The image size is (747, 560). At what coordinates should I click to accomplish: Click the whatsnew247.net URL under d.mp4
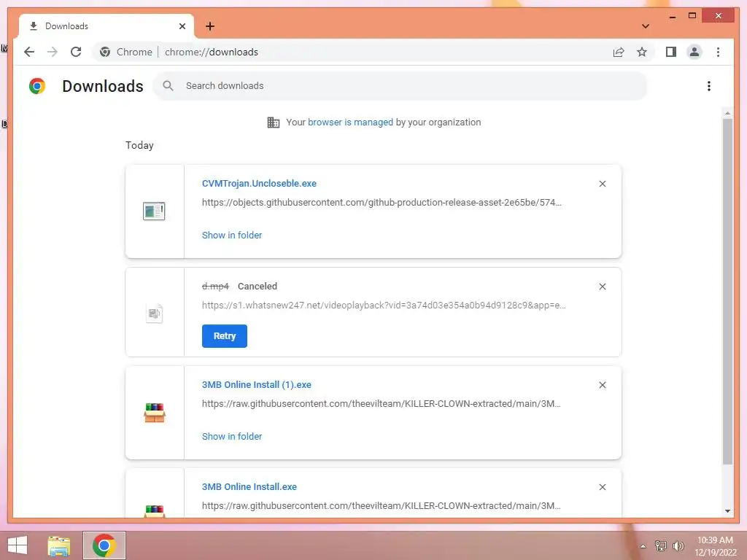tap(384, 306)
